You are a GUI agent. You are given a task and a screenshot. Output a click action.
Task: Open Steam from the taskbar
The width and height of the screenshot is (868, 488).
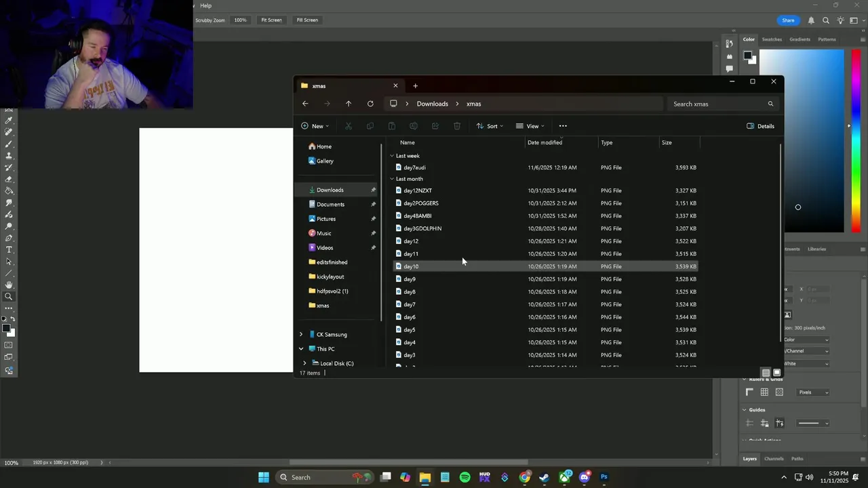545,477
